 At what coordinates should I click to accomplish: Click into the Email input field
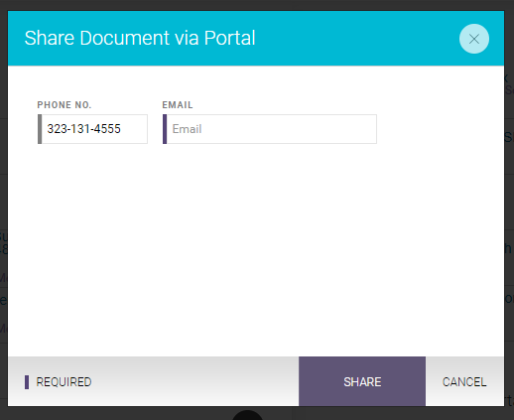270,129
